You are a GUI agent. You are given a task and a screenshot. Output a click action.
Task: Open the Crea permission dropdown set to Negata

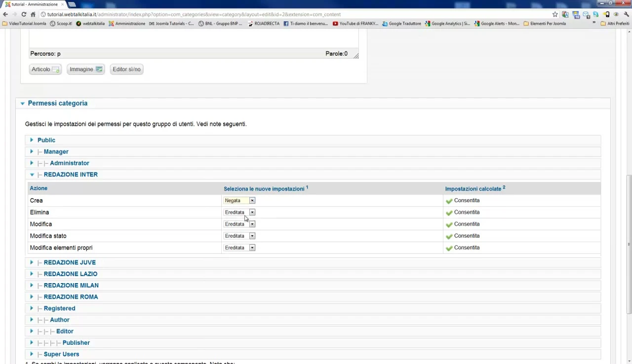coord(252,200)
